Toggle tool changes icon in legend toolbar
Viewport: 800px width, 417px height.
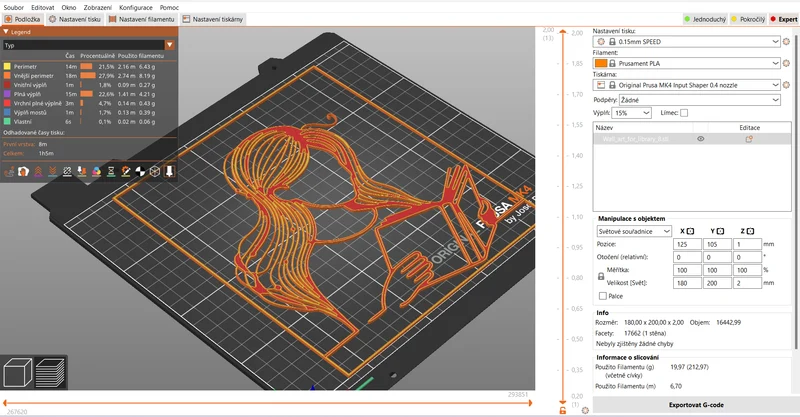pyautogui.click(x=82, y=171)
